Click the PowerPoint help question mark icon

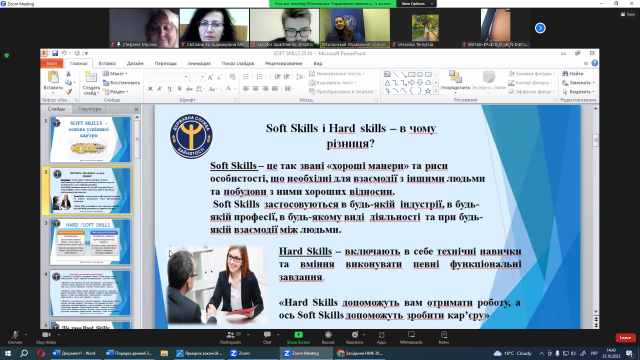(x=594, y=63)
